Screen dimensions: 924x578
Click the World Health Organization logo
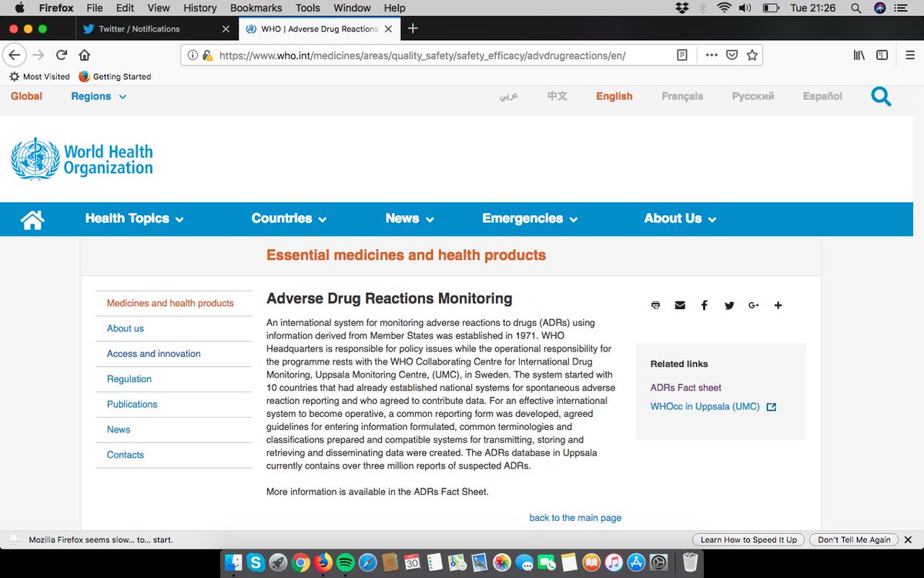tap(82, 160)
